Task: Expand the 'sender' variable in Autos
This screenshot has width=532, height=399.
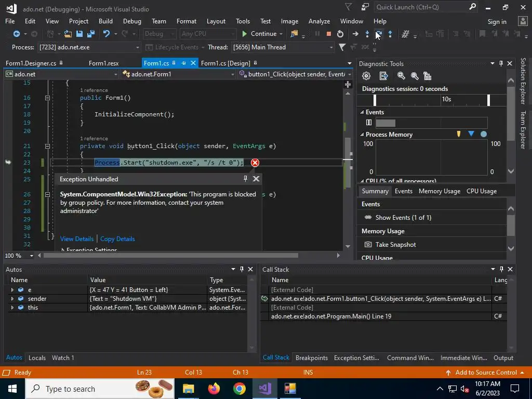Action: (12, 299)
